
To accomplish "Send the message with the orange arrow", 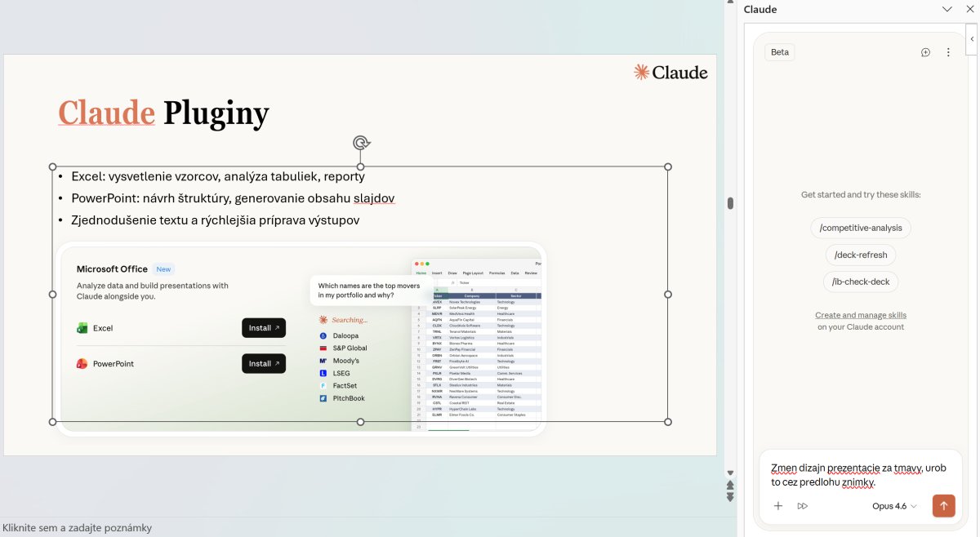I will (x=943, y=506).
